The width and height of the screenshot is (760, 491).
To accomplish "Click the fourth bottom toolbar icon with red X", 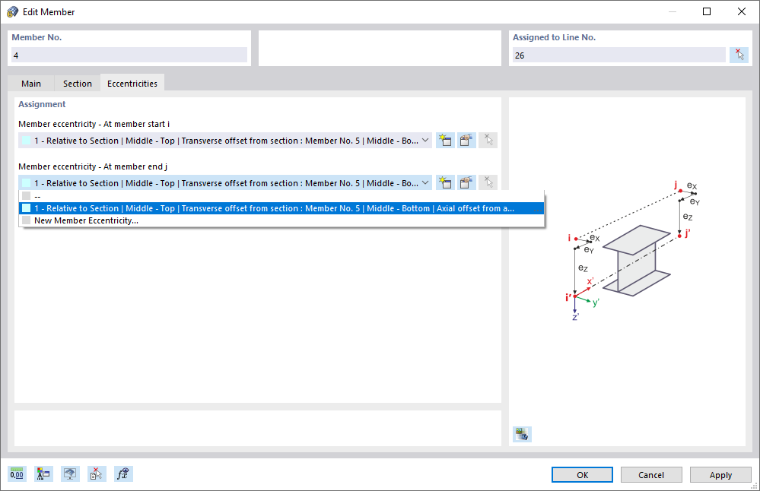I will pyautogui.click(x=96, y=474).
